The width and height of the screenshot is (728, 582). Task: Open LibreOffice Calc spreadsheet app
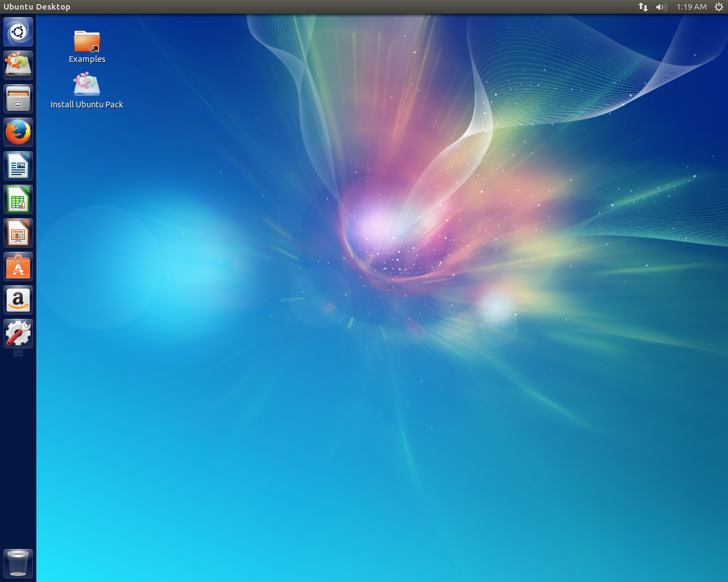click(18, 199)
